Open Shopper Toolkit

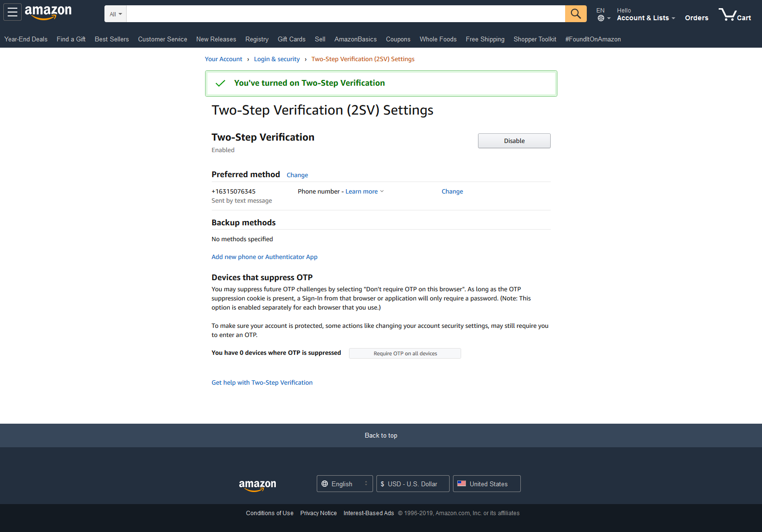(535, 39)
